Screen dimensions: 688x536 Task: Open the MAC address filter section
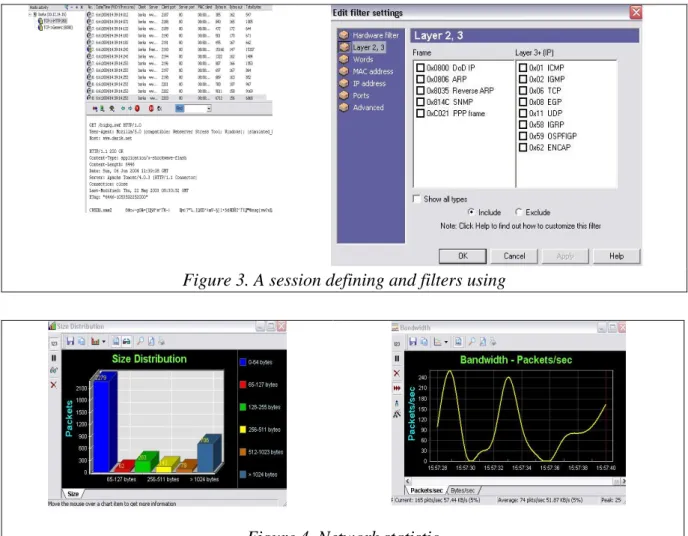pyautogui.click(x=366, y=71)
